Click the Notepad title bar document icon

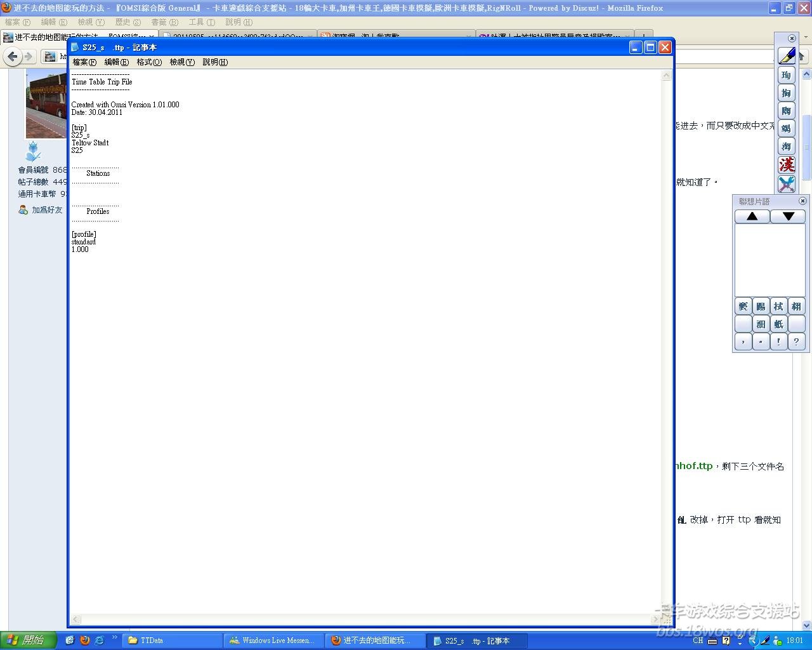pos(75,48)
